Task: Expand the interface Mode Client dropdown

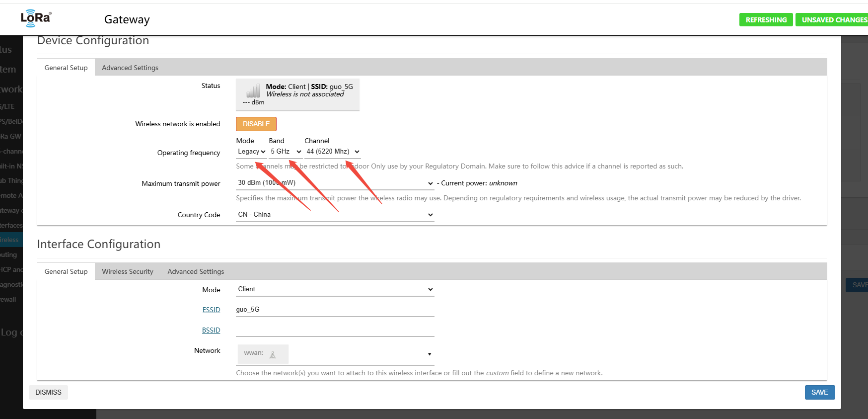Action: point(335,289)
